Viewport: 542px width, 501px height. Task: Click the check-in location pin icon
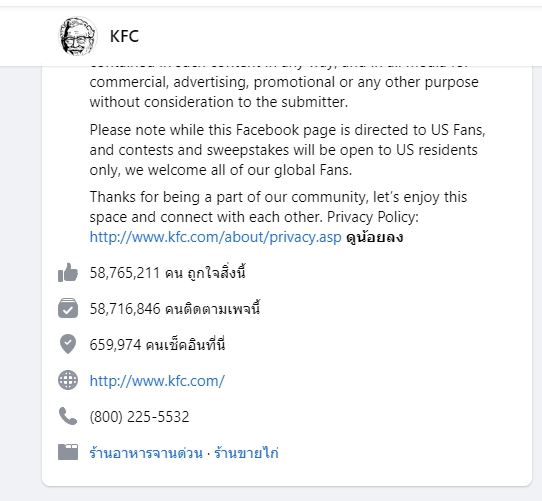68,344
